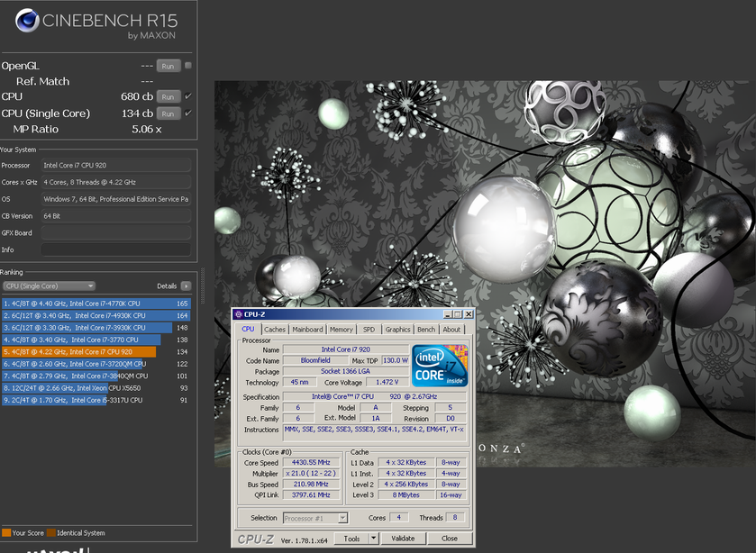Click the Tools button in CPU-Z
Screen dimensions: 756x553
pos(351,539)
